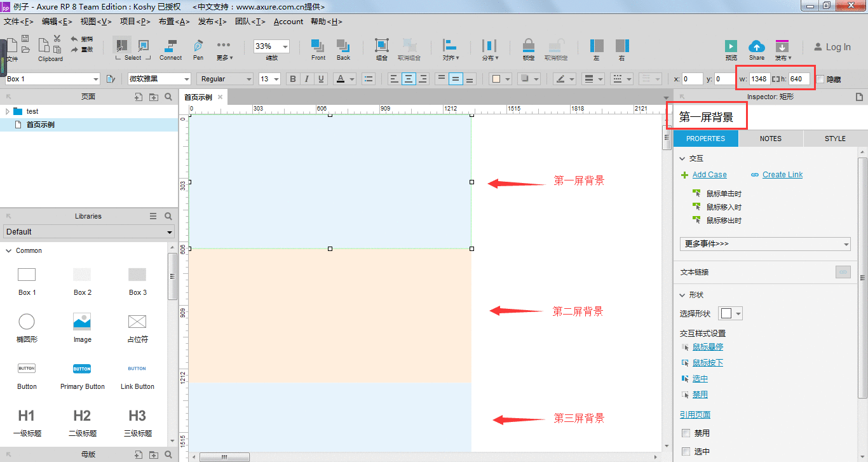
Task: Collapse the Common widget section
Action: [9, 251]
